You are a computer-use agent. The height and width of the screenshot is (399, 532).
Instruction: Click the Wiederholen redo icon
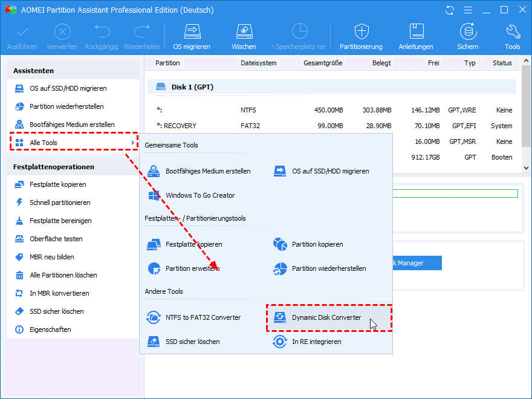click(x=142, y=32)
